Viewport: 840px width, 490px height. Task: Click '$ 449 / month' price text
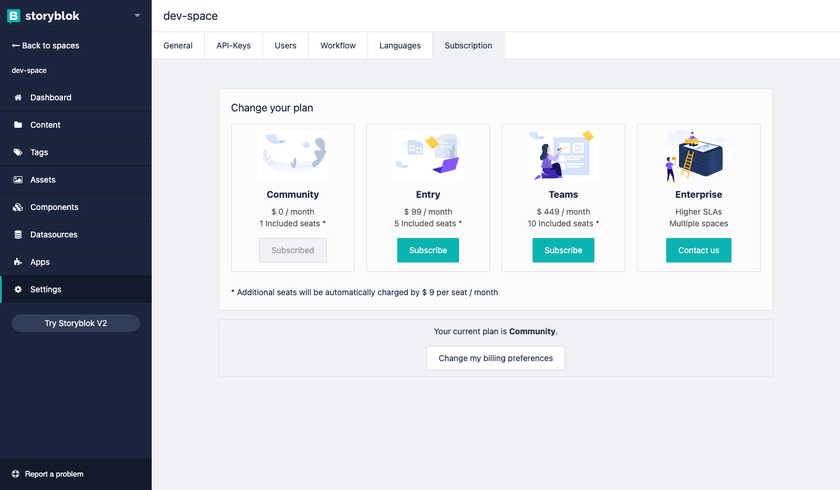563,212
